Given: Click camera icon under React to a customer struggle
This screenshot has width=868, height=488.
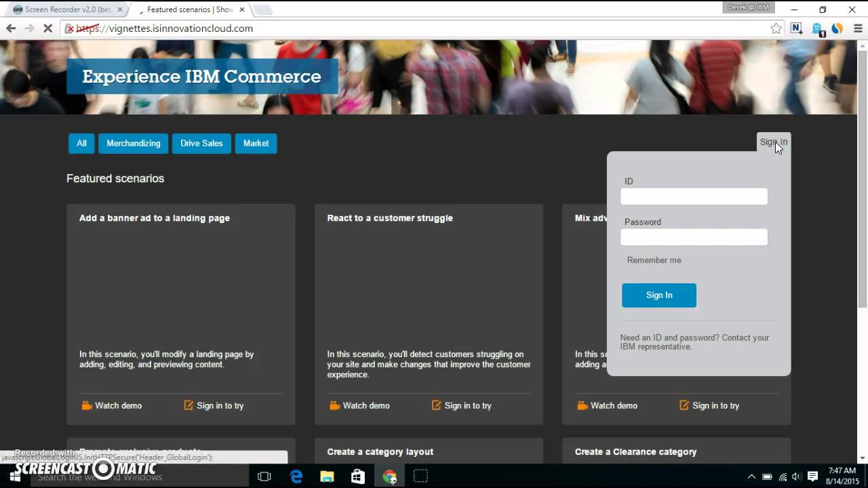Looking at the screenshot, I should pos(334,405).
